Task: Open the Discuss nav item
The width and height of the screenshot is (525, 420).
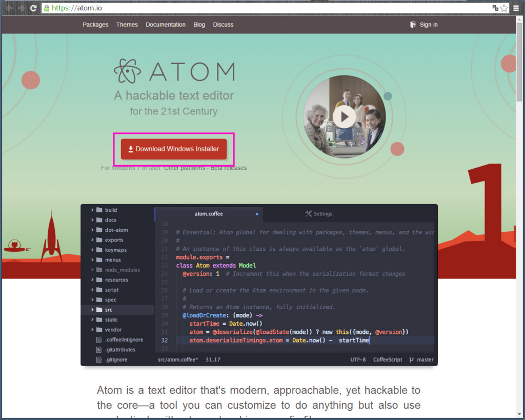Action: point(223,25)
